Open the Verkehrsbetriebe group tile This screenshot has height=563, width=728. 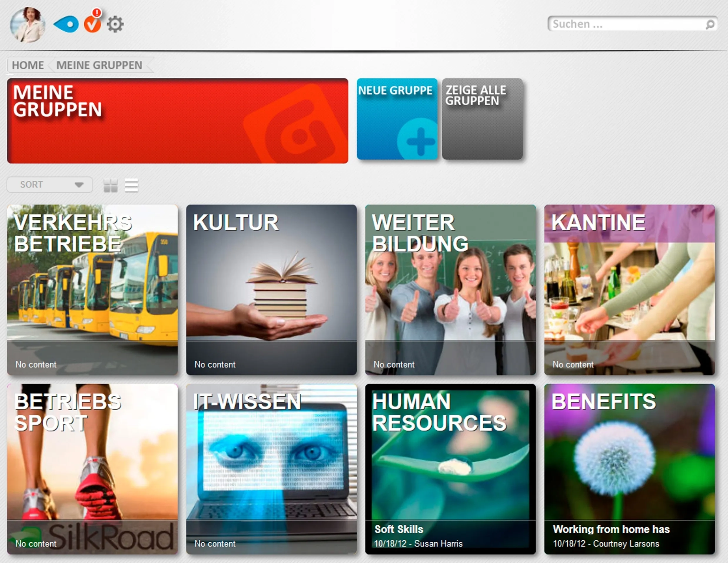tap(92, 289)
